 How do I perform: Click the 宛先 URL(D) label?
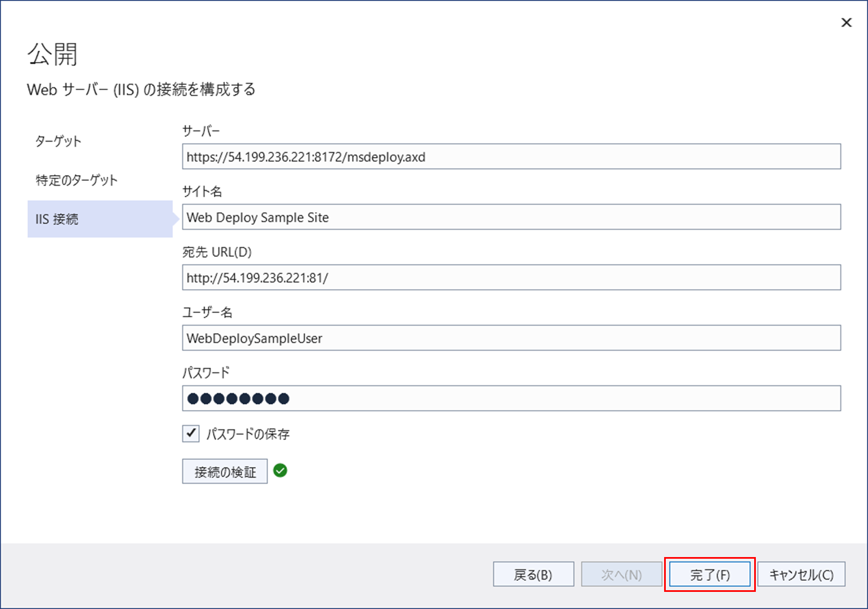(x=217, y=252)
